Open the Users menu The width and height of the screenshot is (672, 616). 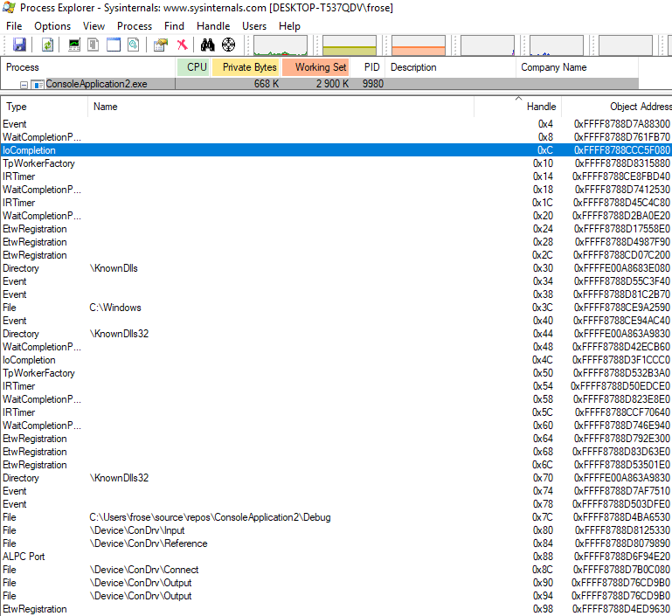[254, 26]
